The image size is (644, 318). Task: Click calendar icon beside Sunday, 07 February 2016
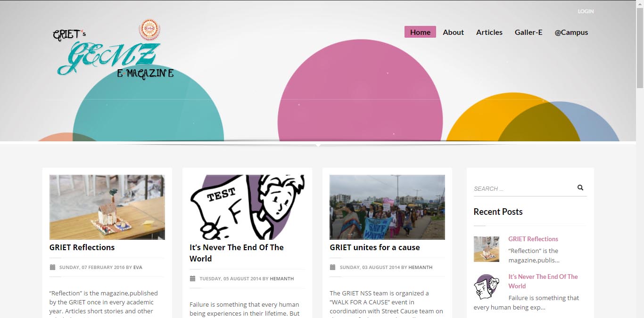52,267
